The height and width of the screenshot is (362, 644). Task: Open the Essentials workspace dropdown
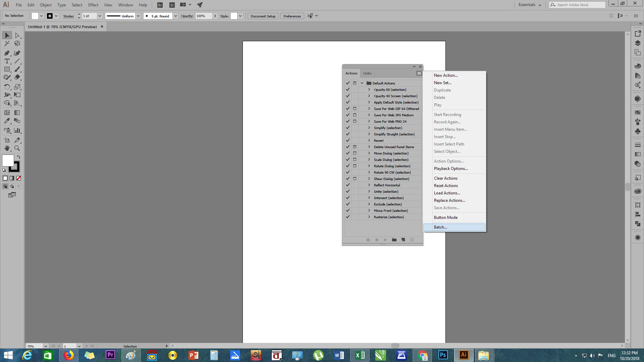tap(530, 5)
